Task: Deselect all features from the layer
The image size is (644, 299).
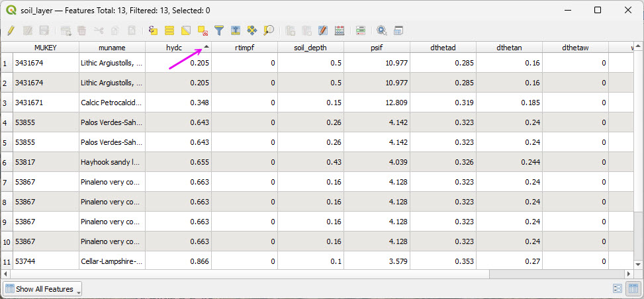Action: click(x=203, y=30)
